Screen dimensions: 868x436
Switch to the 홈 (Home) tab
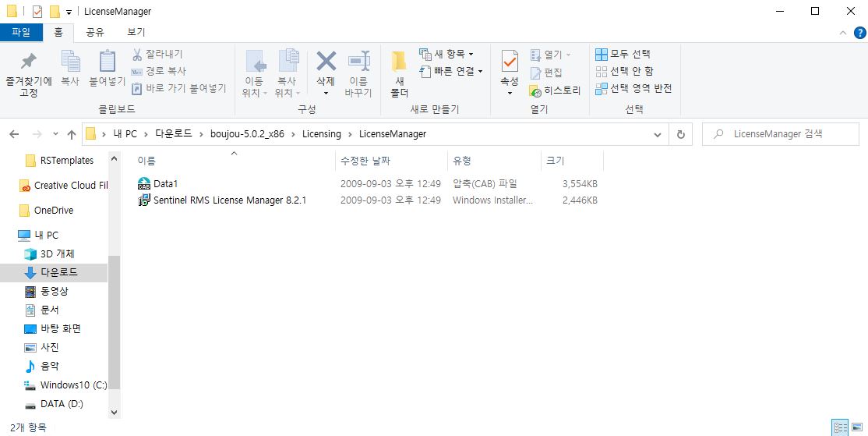click(58, 32)
